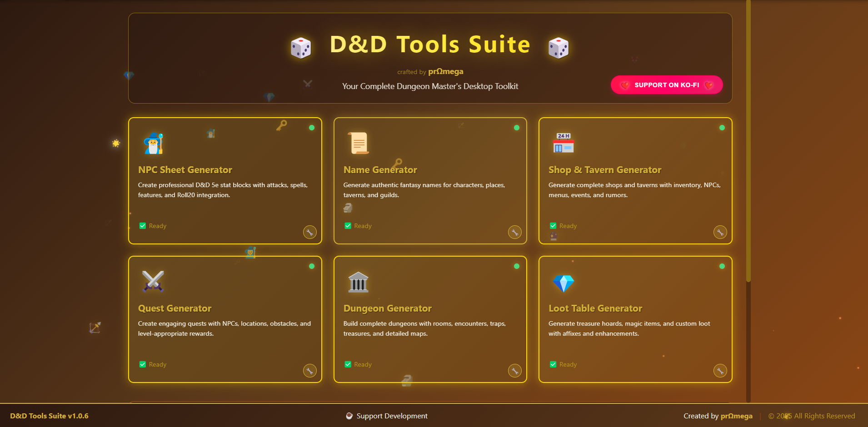Click the green status dot on Loot Table Generator

point(722,266)
